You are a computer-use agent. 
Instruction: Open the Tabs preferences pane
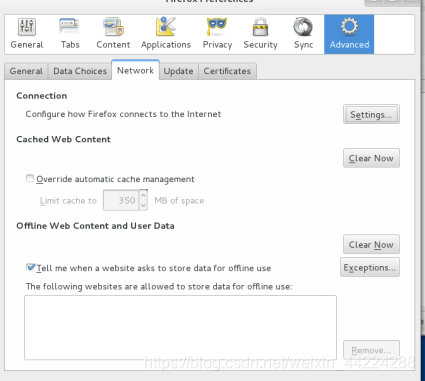(70, 34)
